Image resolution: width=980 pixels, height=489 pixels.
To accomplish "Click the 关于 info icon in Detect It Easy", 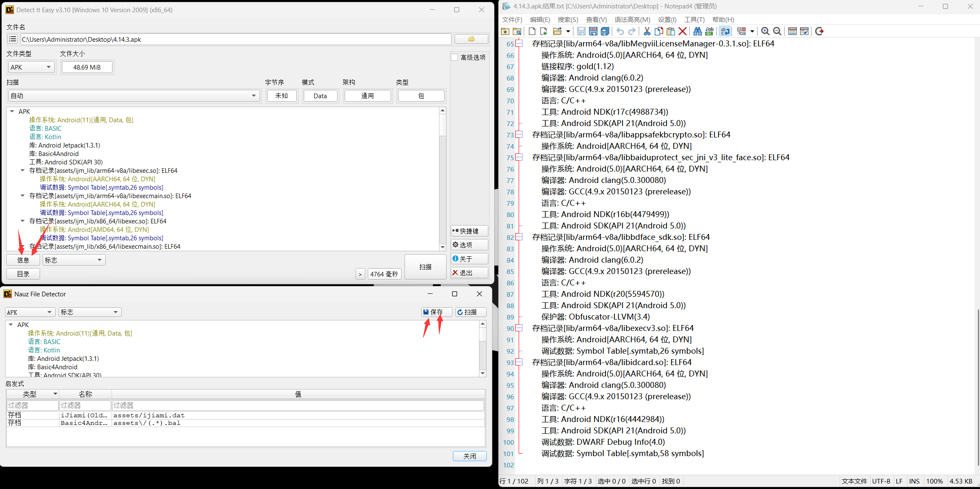I will click(469, 258).
